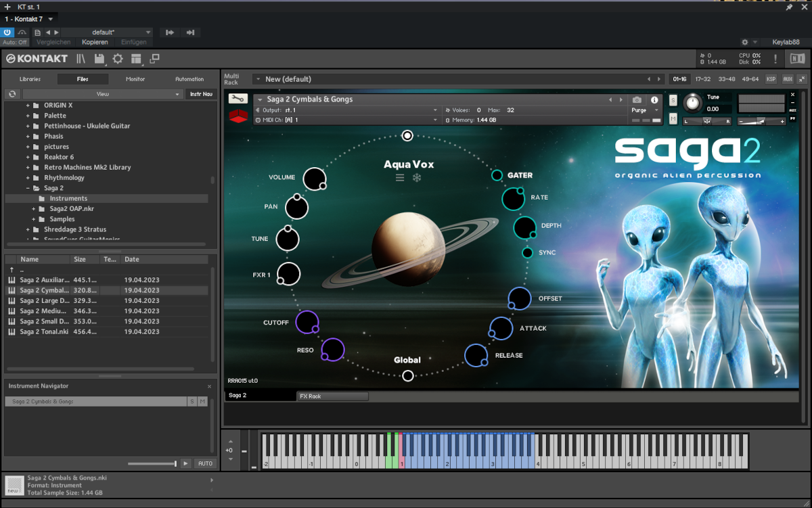Expand the ORIGIN X folder
Viewport: 812px width, 508px height.
(28, 106)
